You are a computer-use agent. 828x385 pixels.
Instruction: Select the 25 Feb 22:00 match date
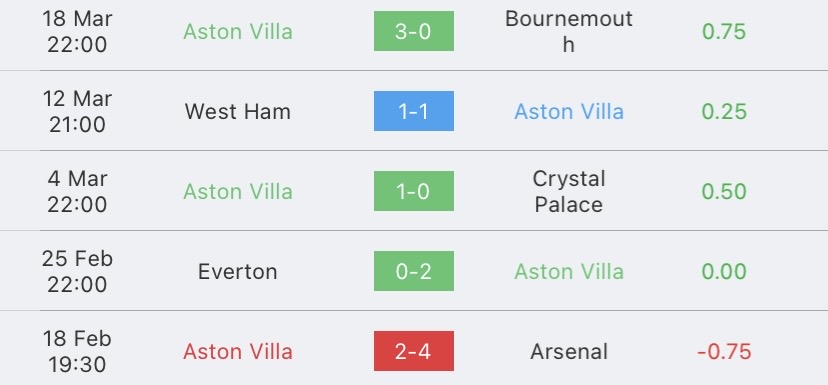tap(77, 271)
